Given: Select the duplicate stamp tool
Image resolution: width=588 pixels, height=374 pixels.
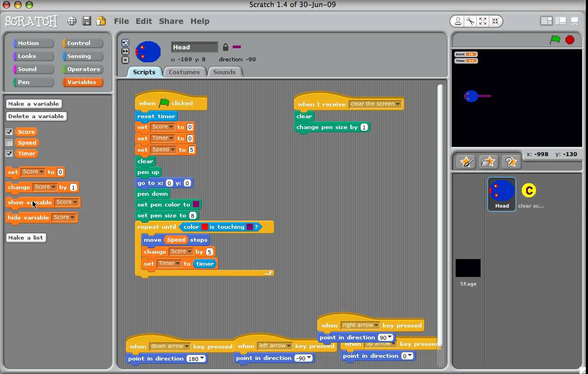Looking at the screenshot, I should click(x=458, y=21).
